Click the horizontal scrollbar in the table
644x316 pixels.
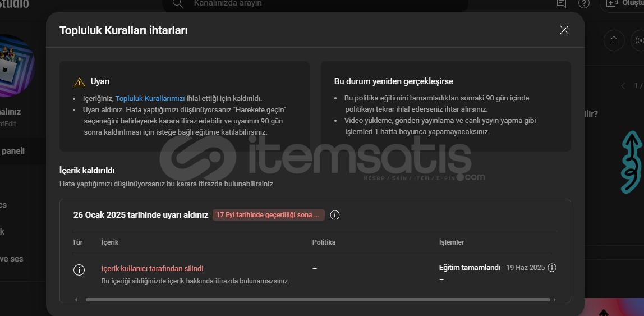[x=318, y=300]
